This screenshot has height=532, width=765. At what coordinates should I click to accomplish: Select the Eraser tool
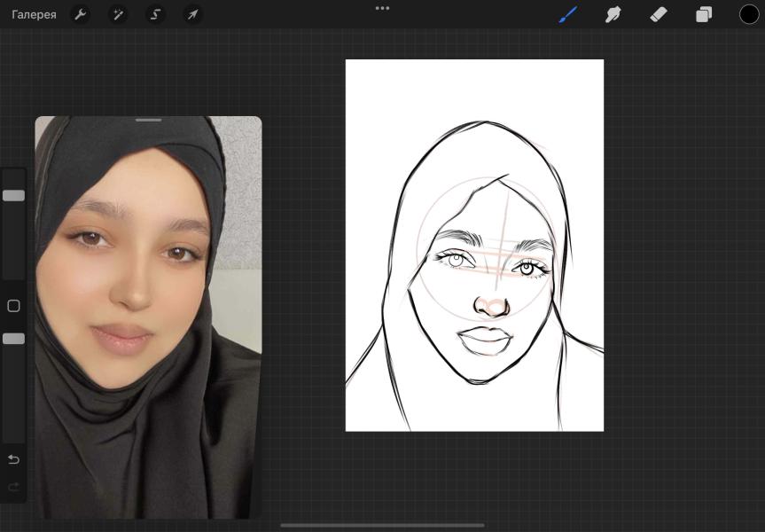[658, 15]
